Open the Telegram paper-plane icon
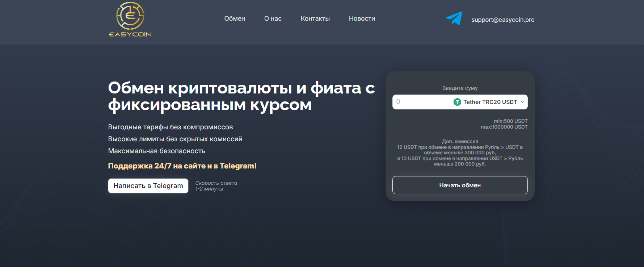 pos(454,18)
